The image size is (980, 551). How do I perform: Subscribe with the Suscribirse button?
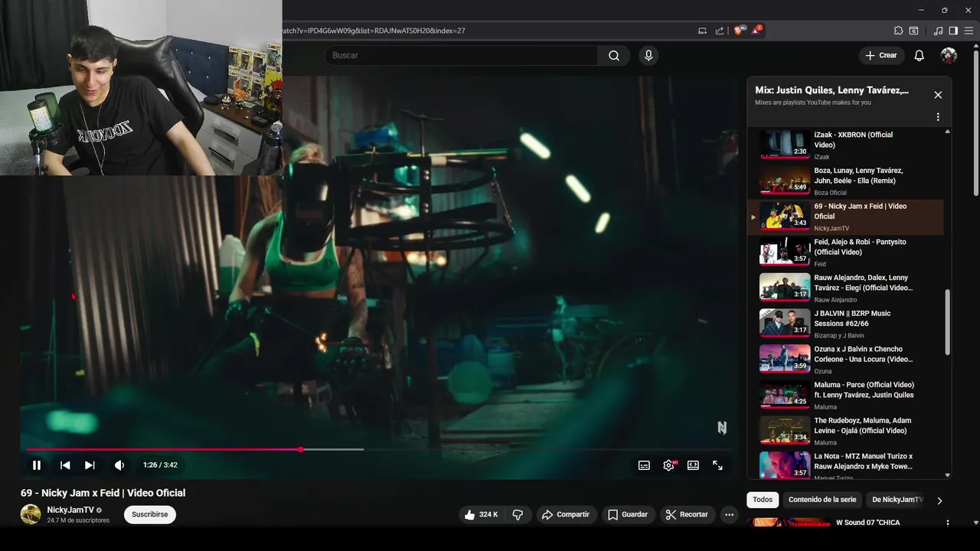tap(150, 514)
